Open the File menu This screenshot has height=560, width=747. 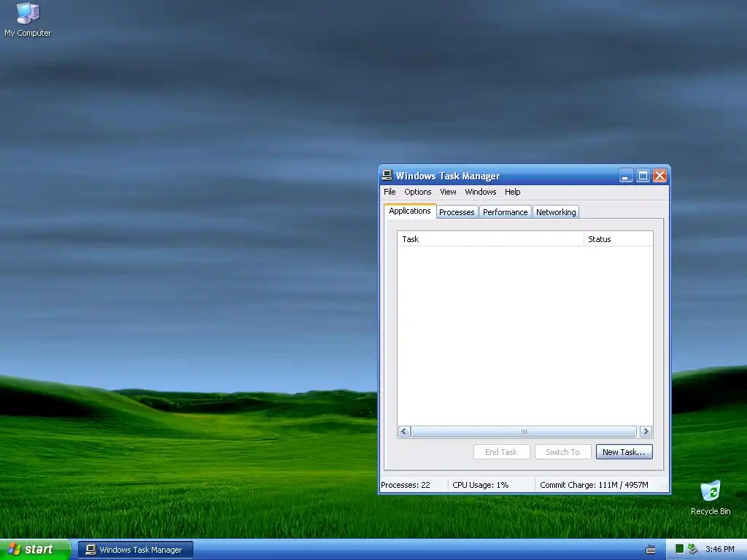pyautogui.click(x=390, y=192)
